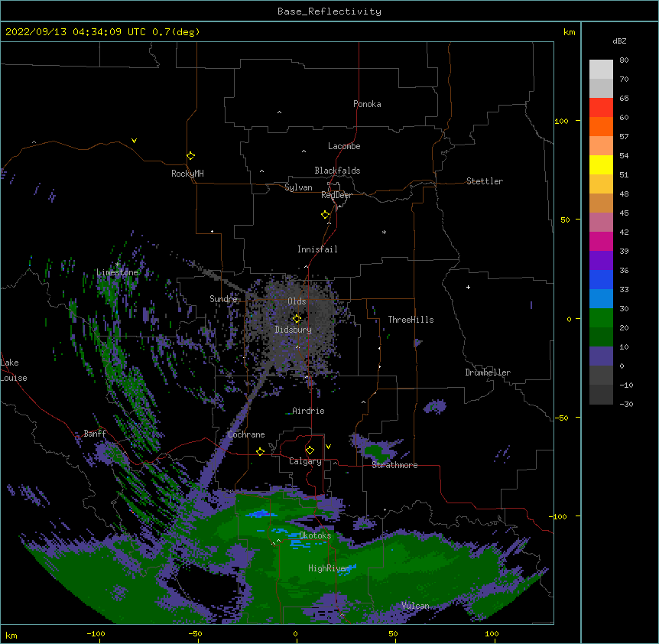Click the Calgary city label
659x644 pixels.
[305, 461]
